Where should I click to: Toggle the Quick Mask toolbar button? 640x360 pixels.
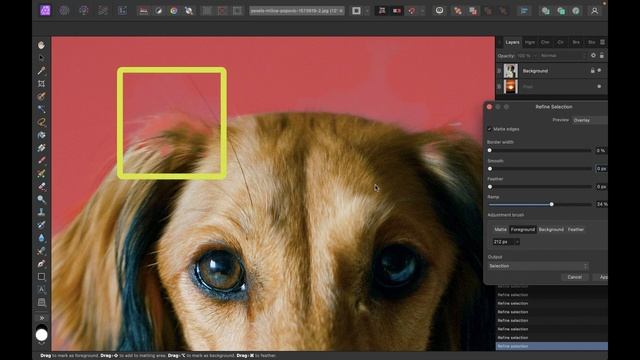point(356,11)
